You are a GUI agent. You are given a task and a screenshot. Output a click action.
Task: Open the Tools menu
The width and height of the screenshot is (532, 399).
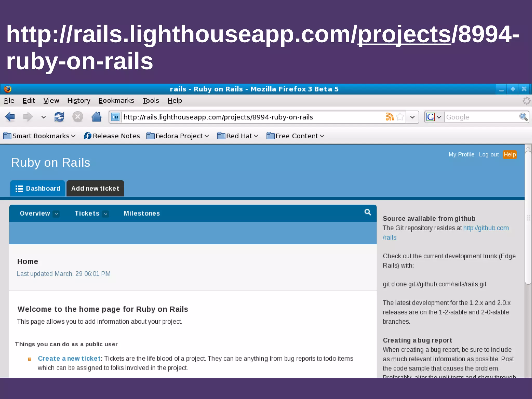pos(151,101)
